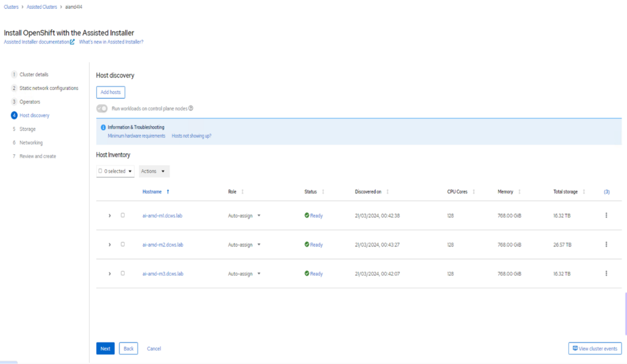Open column management (3) link
The height and width of the screenshot is (364, 627).
[607, 192]
